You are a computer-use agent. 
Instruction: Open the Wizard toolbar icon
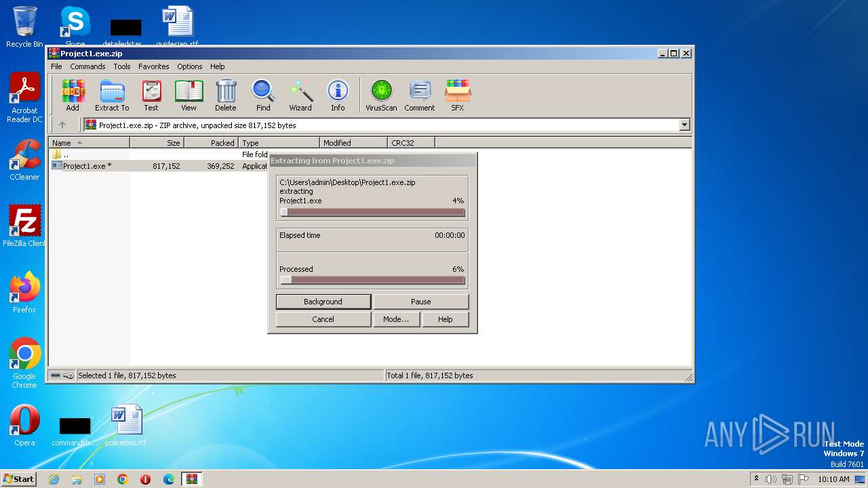point(300,96)
